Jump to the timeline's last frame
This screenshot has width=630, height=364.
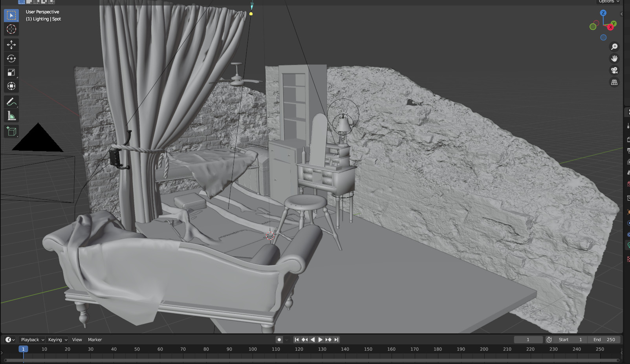(337, 340)
